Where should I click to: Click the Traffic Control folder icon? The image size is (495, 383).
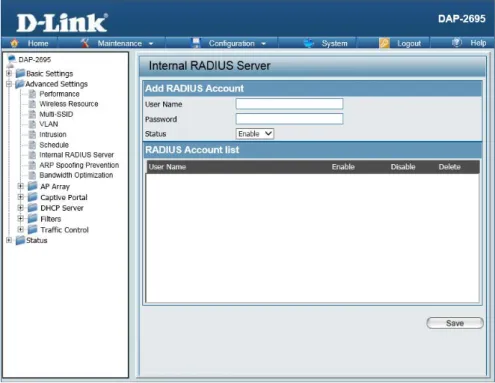(32, 230)
